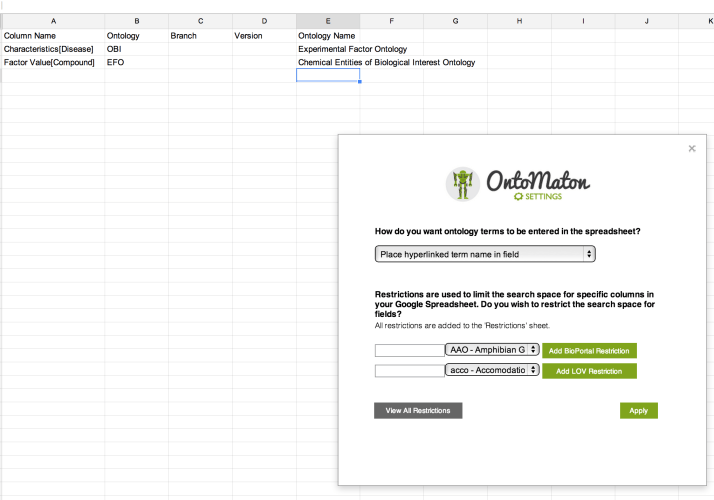
Task: Select column F header
Action: pyautogui.click(x=392, y=21)
